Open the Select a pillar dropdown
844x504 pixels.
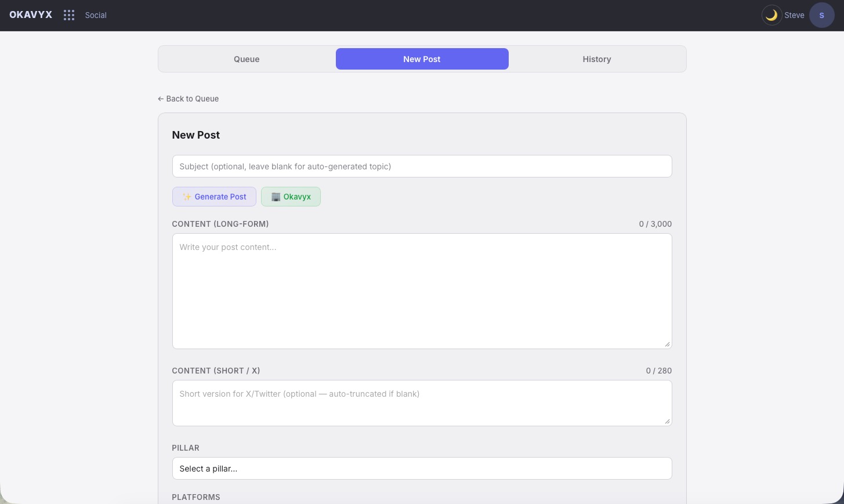(x=422, y=468)
